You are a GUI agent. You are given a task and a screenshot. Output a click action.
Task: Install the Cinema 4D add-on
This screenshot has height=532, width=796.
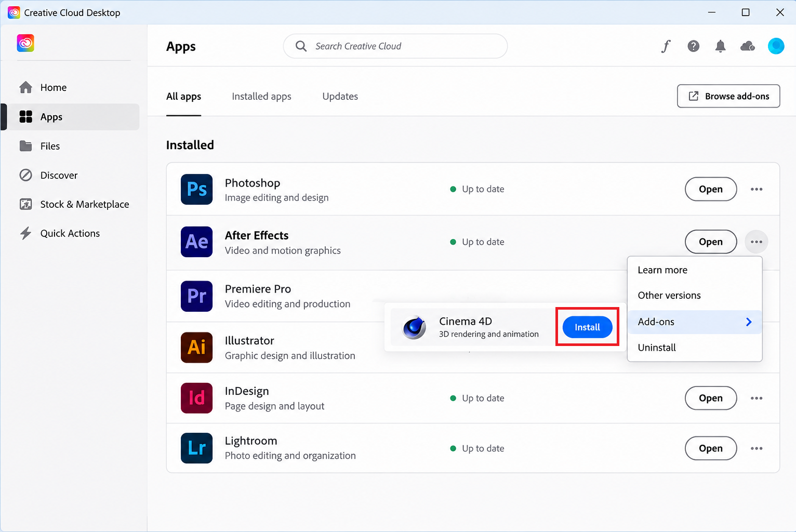(587, 327)
